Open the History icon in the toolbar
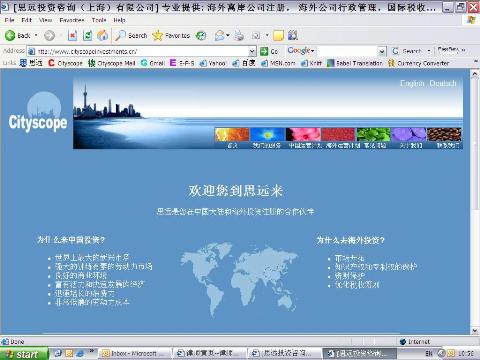This screenshot has height=360, width=480. (x=201, y=35)
